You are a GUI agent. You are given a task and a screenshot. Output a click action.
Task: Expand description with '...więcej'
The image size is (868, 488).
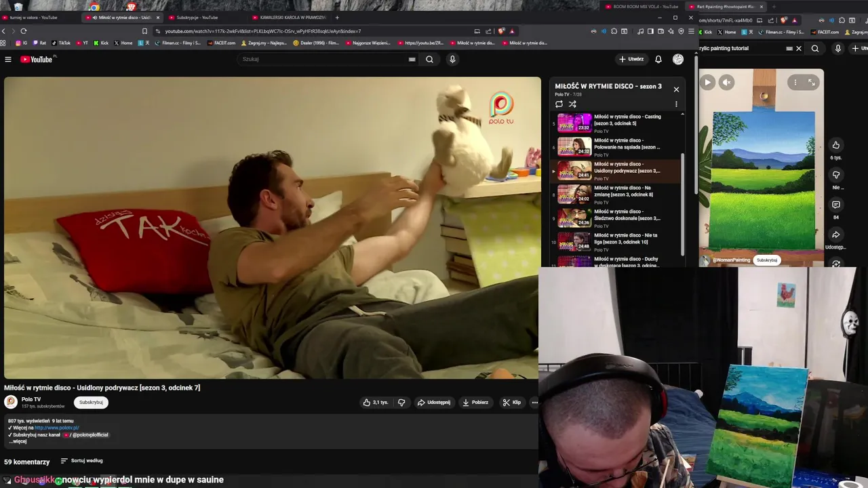(18, 441)
